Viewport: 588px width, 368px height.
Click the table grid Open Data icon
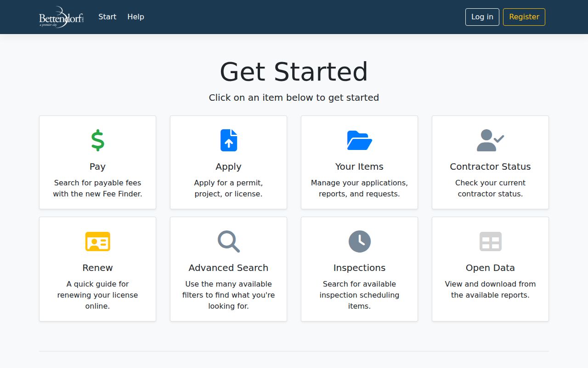click(490, 241)
